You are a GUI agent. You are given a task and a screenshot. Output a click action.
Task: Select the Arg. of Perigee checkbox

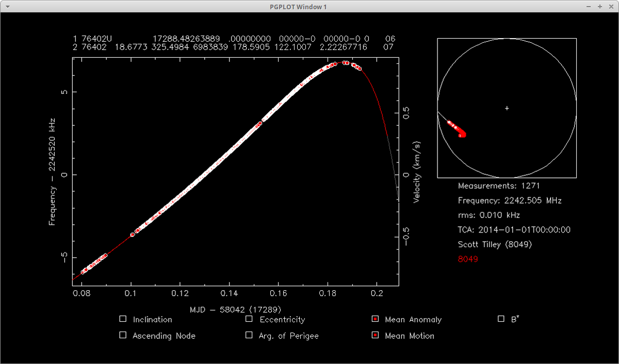coord(249,335)
